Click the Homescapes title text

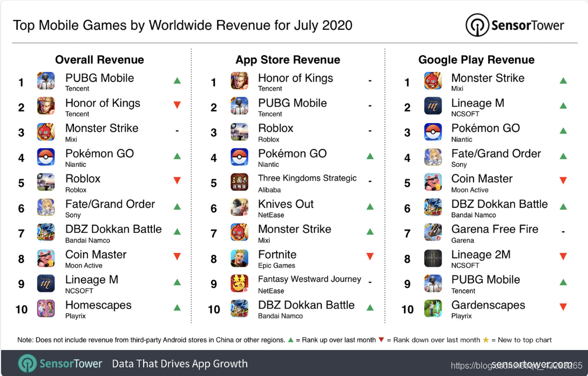pos(98,305)
